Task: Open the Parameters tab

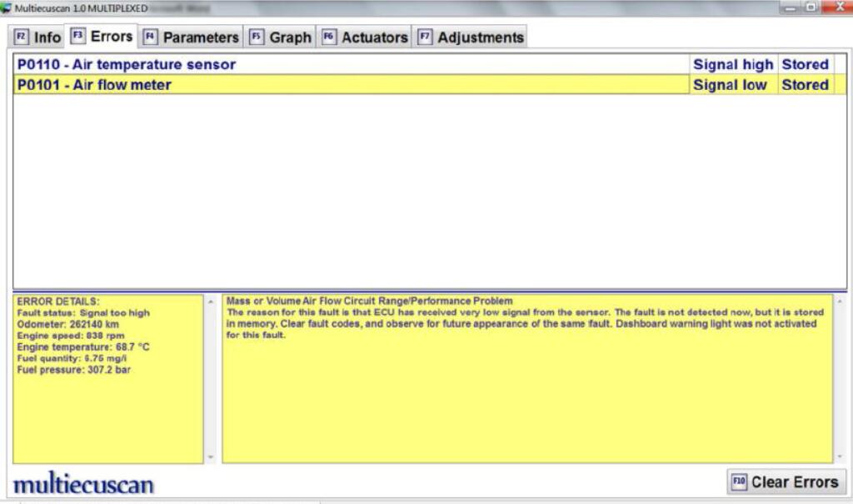Action: tap(191, 37)
